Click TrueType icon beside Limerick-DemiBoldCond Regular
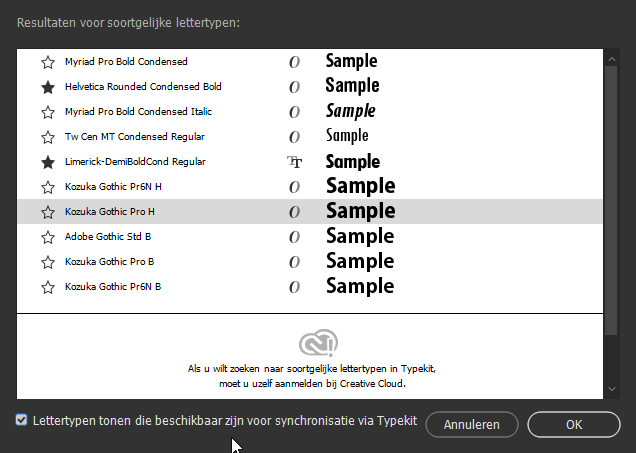Image resolution: width=636 pixels, height=453 pixels. [294, 161]
